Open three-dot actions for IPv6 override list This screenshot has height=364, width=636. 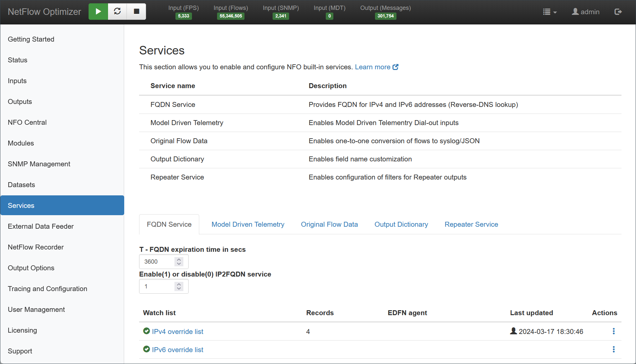(x=614, y=349)
